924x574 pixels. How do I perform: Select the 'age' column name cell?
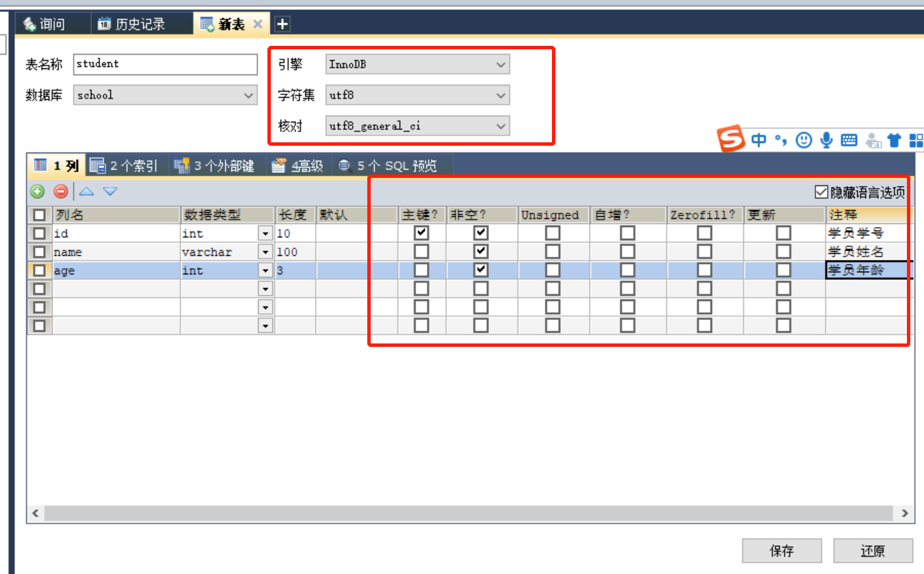[116, 270]
